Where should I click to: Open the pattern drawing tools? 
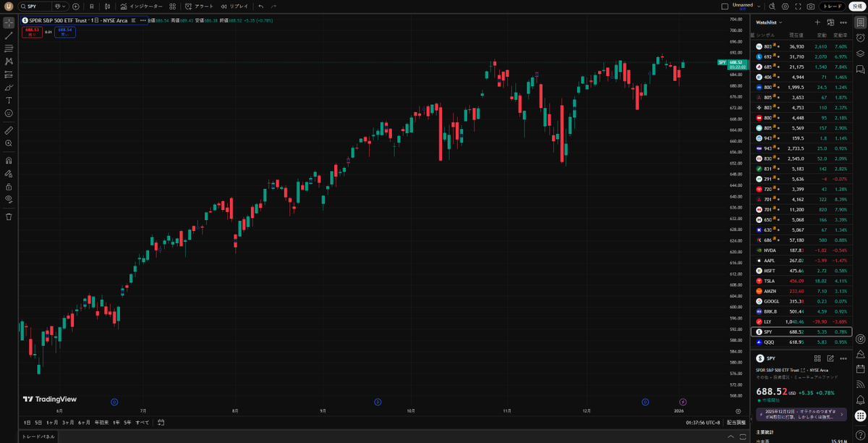pyautogui.click(x=9, y=62)
